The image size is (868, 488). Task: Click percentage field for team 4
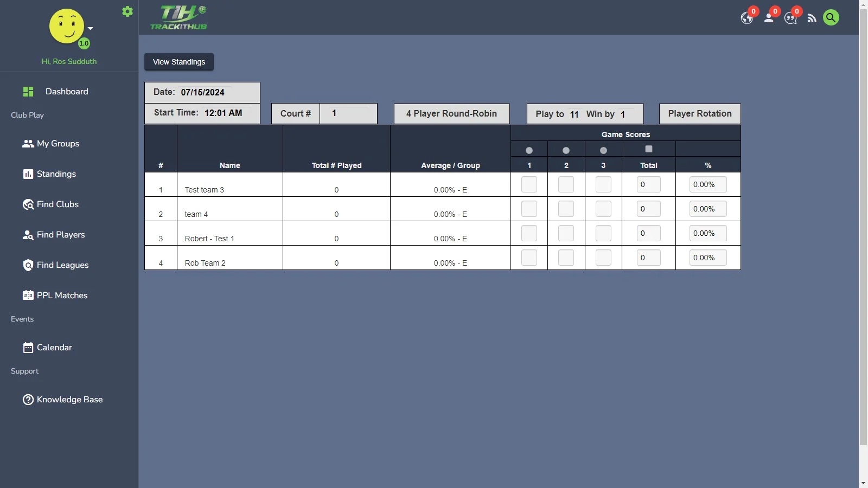708,209
